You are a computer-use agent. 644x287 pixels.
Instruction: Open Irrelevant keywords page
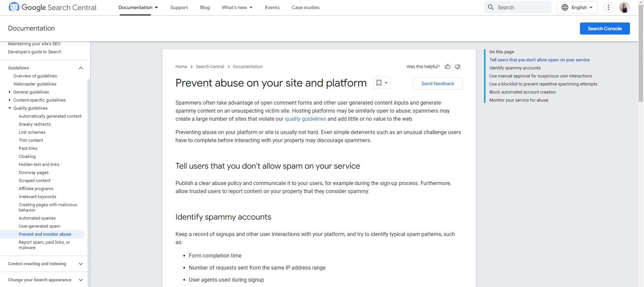pos(38,197)
